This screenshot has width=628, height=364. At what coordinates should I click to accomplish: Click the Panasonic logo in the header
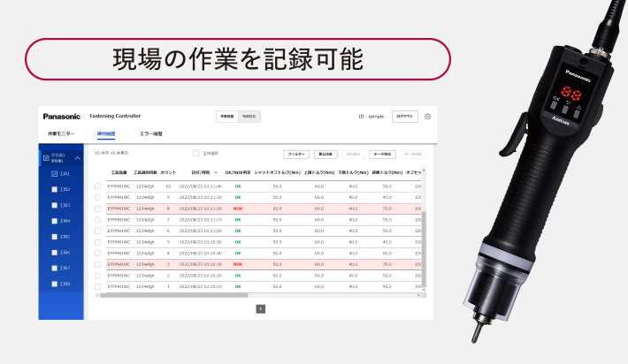pos(61,117)
